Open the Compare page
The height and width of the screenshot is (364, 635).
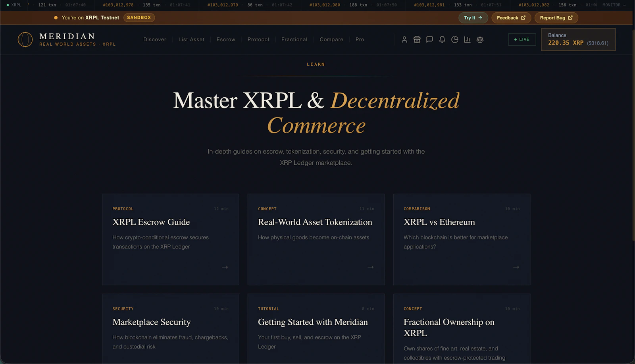[x=331, y=40]
